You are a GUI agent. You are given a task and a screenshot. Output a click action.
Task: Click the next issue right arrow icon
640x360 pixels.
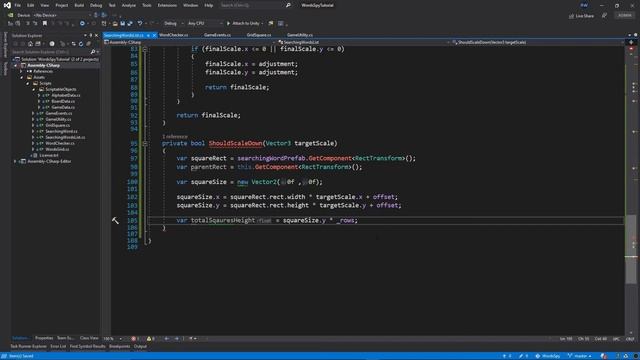pyautogui.click(x=176, y=338)
